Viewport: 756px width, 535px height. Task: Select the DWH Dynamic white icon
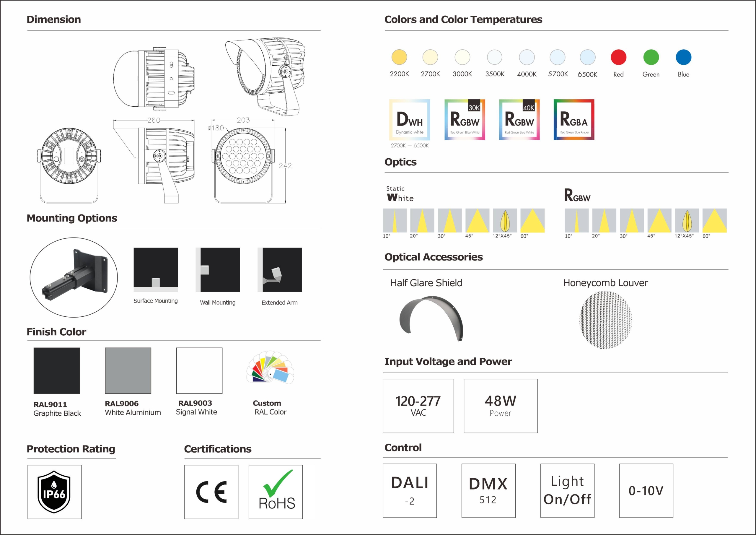tap(409, 120)
